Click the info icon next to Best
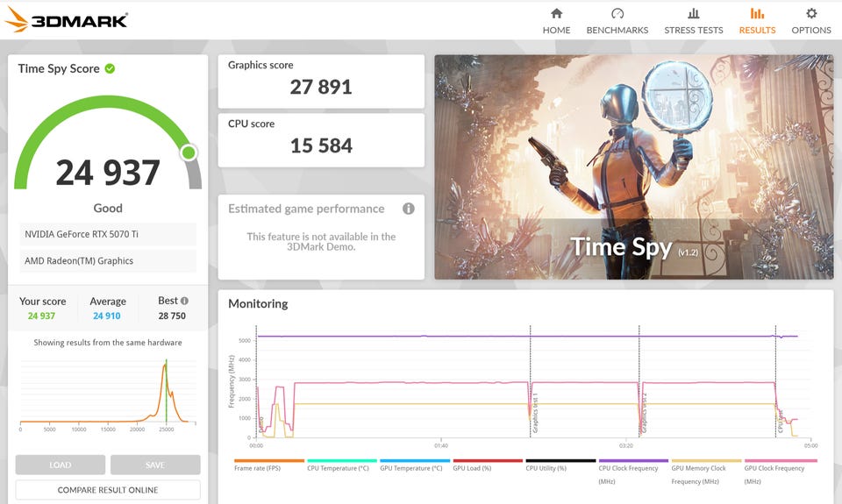 (x=184, y=302)
